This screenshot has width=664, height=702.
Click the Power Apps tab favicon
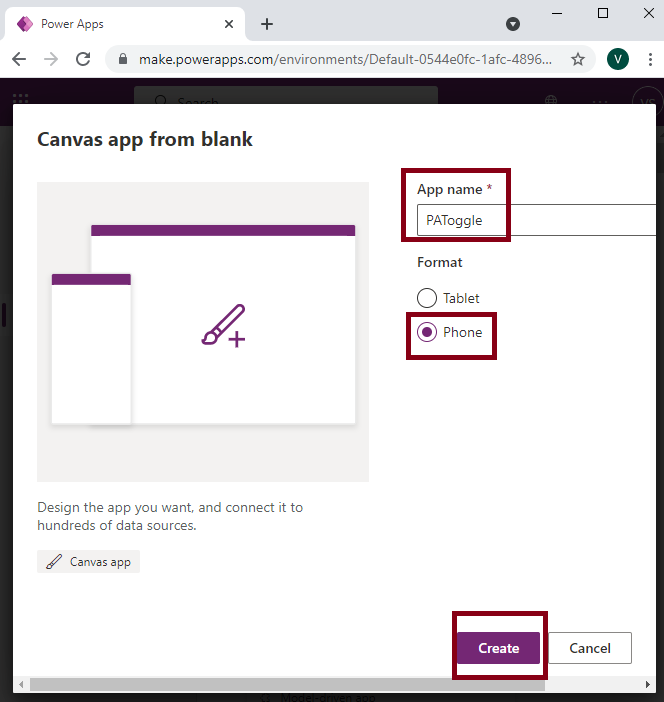[25, 24]
